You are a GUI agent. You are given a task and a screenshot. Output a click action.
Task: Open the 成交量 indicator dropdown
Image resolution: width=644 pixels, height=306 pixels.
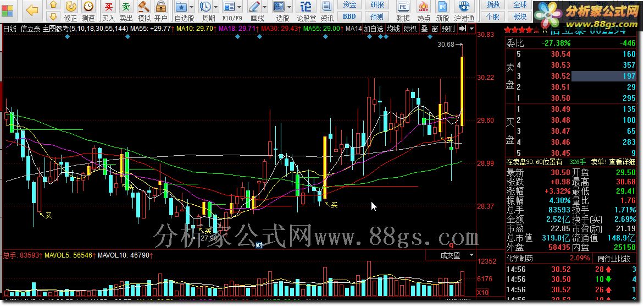(471, 255)
